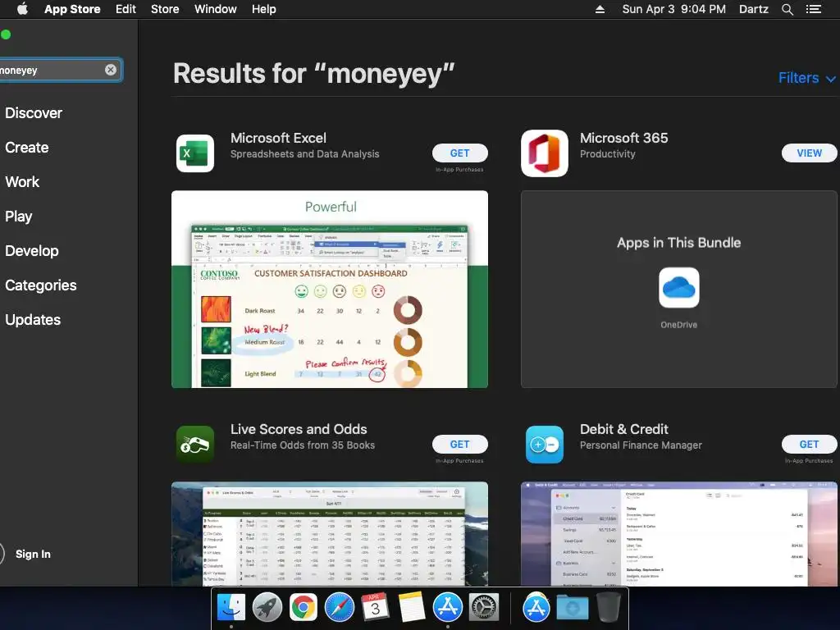The width and height of the screenshot is (840, 630).
Task: Clear the search field with the X button
Action: pos(111,70)
